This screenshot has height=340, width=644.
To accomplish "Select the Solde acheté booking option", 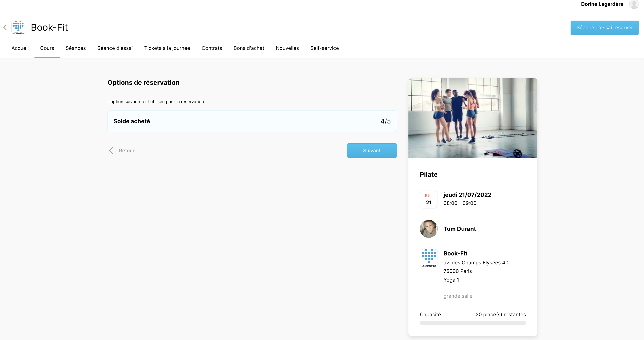I will click(252, 121).
